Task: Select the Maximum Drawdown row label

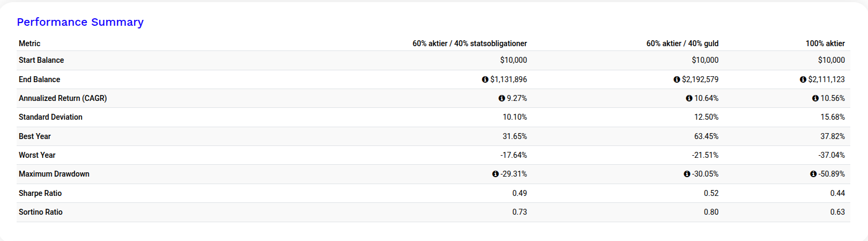Action: [x=54, y=174]
